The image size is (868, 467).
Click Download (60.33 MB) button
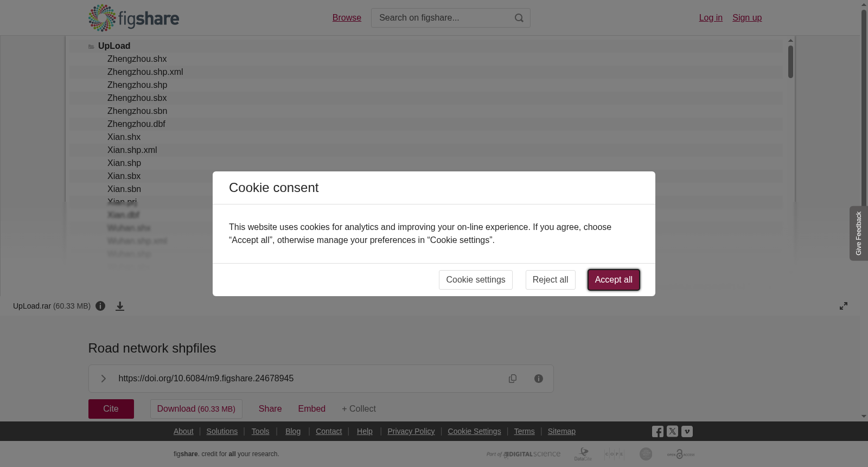(196, 409)
